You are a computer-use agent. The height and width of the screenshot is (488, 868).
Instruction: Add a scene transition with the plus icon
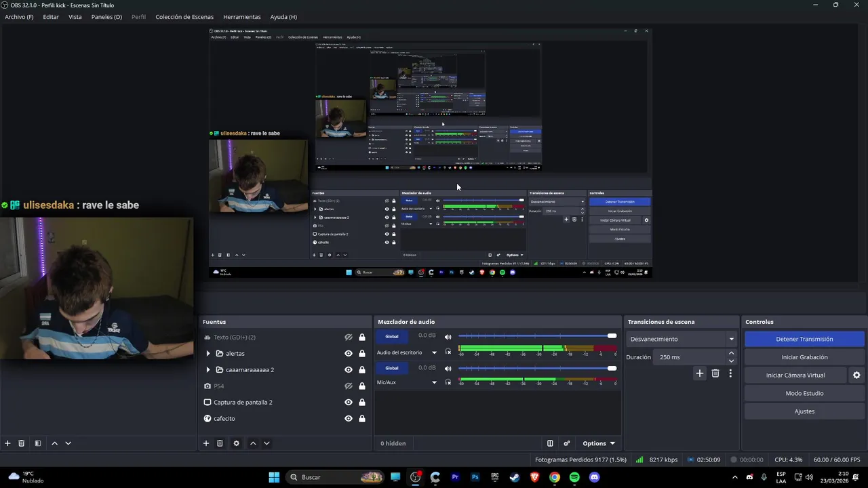(700, 373)
